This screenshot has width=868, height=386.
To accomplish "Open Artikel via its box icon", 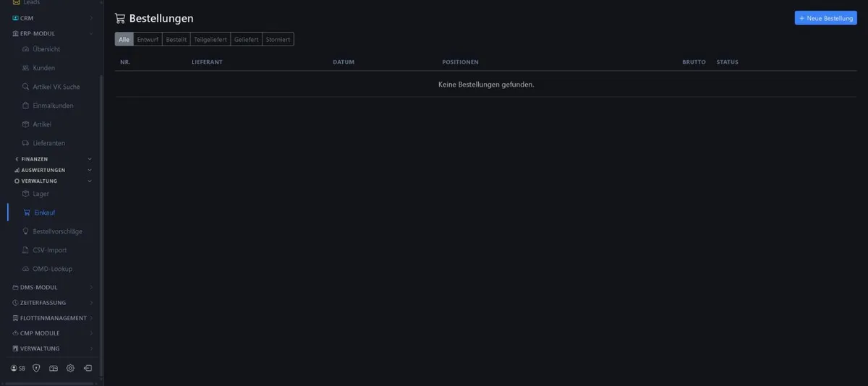I will click(26, 124).
